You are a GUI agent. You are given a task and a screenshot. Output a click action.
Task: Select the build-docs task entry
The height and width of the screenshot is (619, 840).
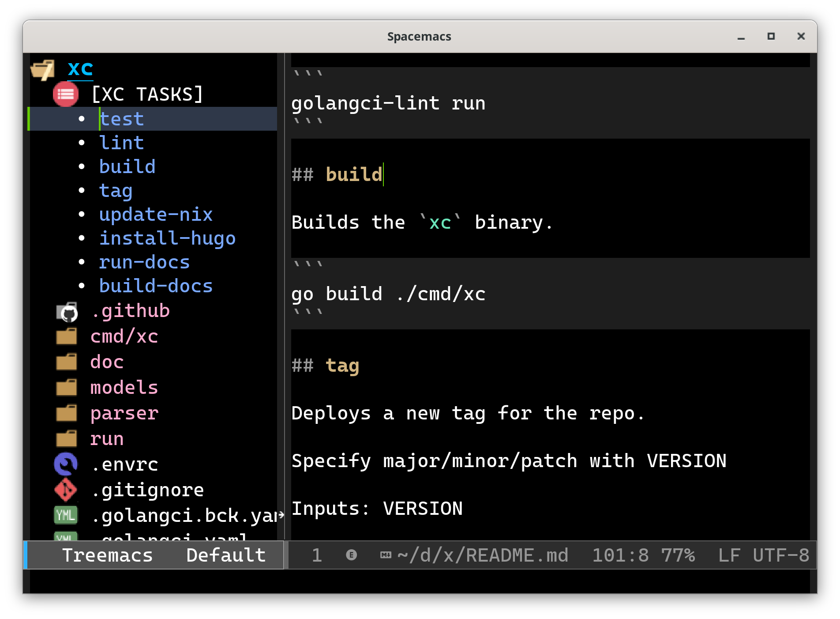(x=156, y=286)
